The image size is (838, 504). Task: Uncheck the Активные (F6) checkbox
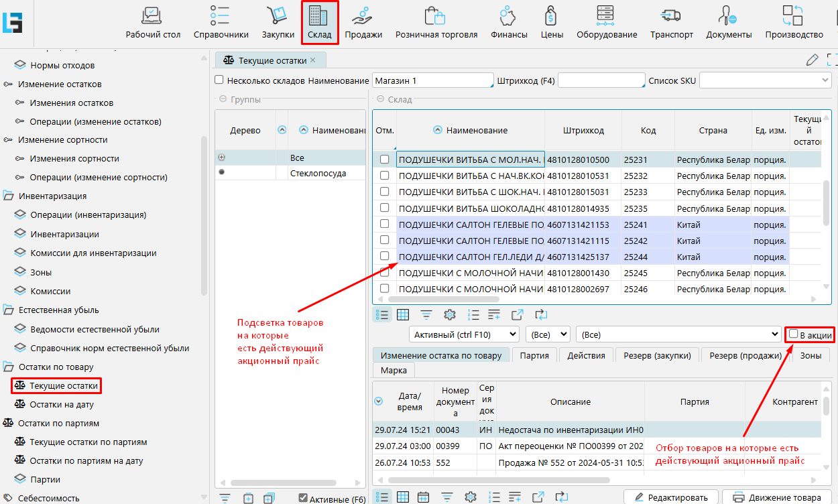click(303, 498)
